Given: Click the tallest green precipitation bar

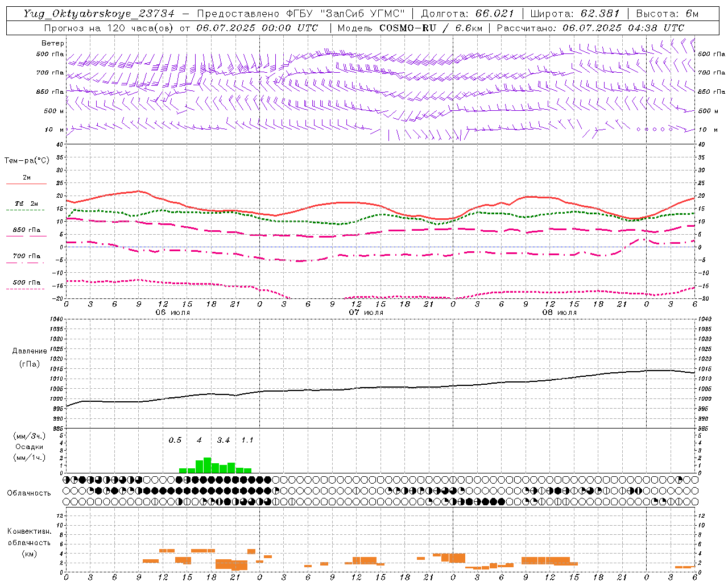Looking at the screenshot, I should pyautogui.click(x=207, y=465).
